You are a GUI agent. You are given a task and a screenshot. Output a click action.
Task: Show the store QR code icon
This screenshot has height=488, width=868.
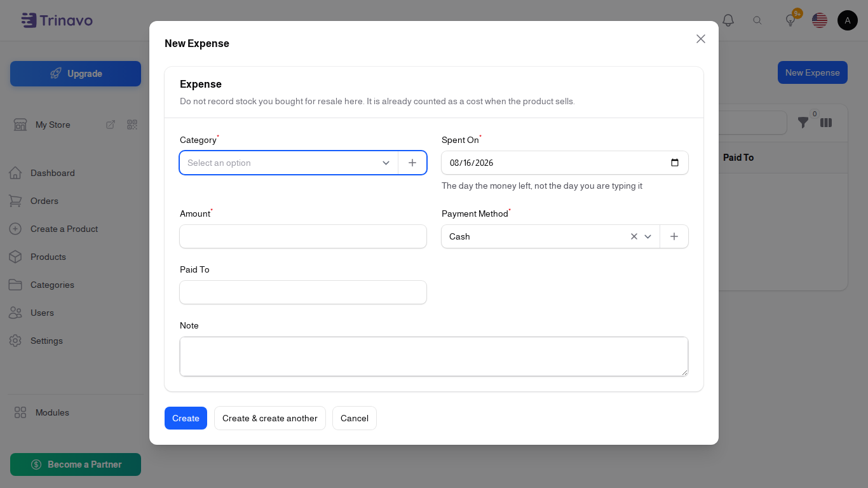132,125
